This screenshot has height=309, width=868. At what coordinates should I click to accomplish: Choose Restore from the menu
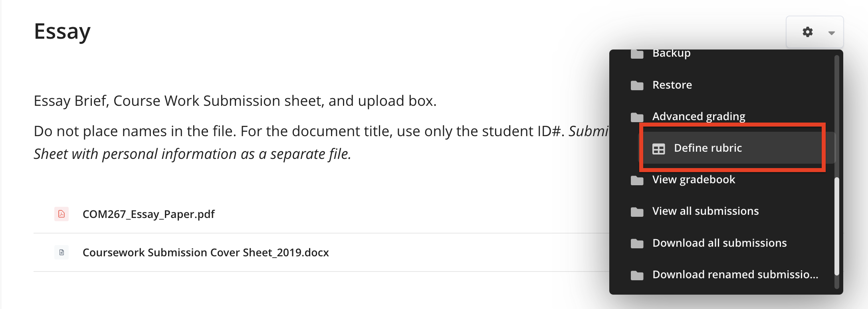point(672,85)
